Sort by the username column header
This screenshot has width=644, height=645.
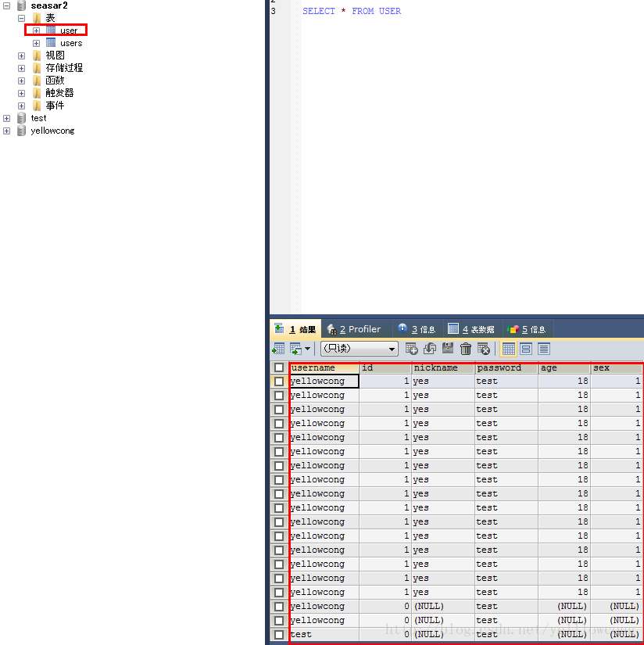pyautogui.click(x=324, y=367)
